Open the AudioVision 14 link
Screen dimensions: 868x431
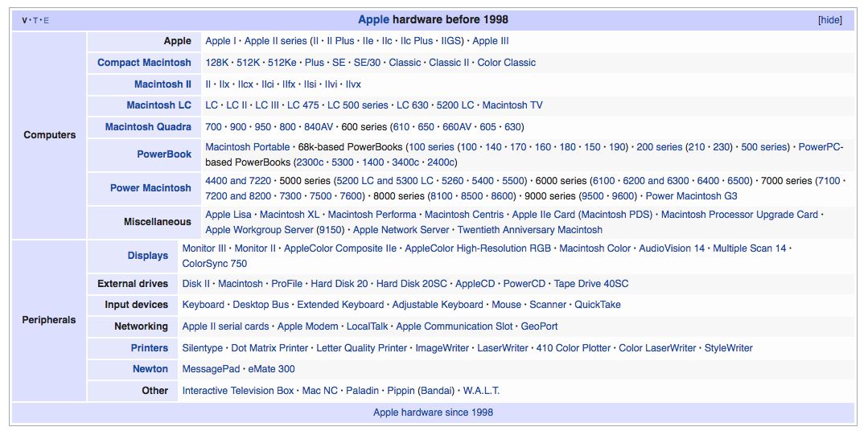672,248
